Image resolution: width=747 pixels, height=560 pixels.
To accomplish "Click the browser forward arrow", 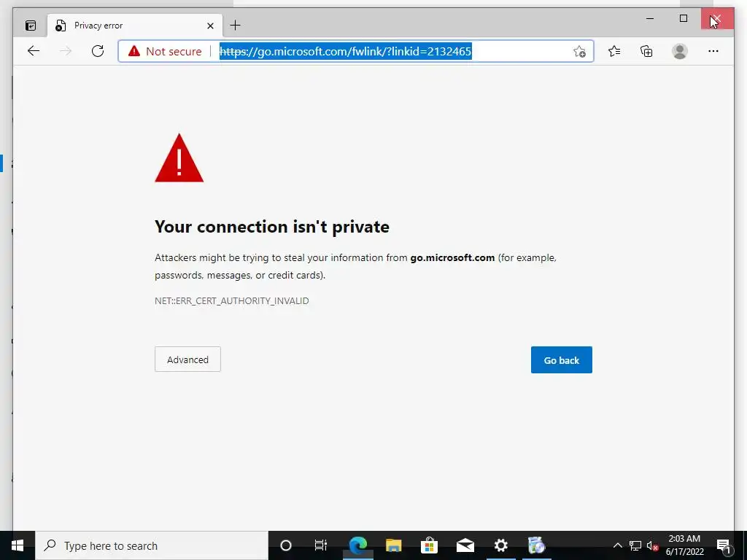I will coord(66,51).
